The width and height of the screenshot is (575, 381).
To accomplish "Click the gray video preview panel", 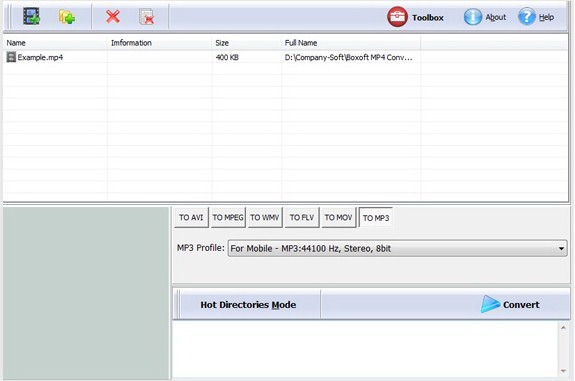I will [x=86, y=293].
